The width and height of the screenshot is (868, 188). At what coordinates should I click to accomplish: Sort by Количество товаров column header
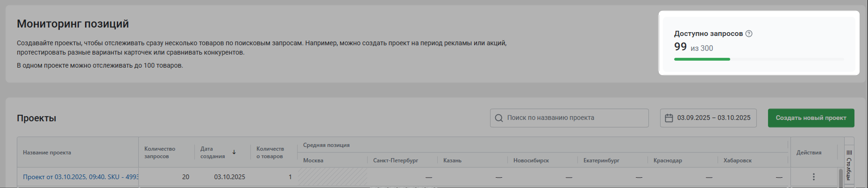point(270,152)
